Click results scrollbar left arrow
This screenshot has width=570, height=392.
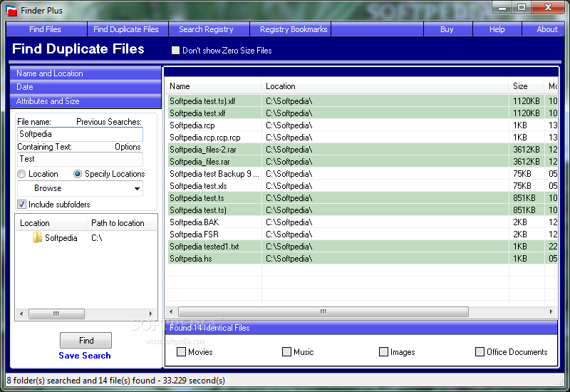pyautogui.click(x=171, y=311)
